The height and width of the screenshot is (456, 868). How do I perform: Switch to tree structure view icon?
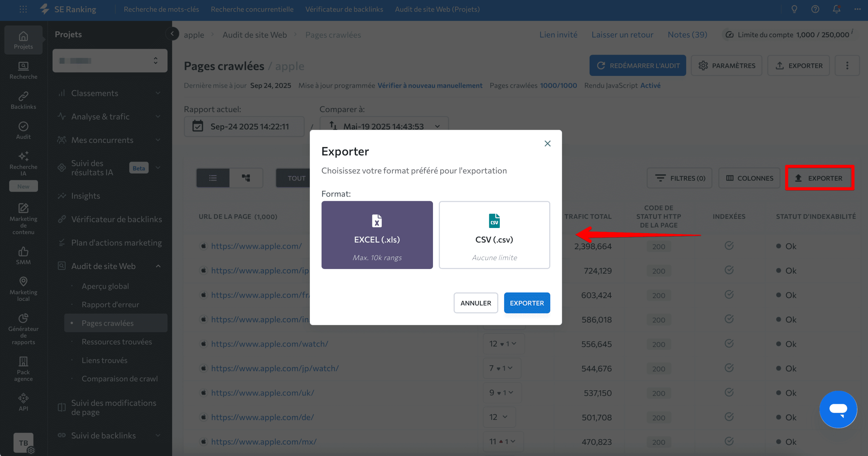pyautogui.click(x=246, y=178)
